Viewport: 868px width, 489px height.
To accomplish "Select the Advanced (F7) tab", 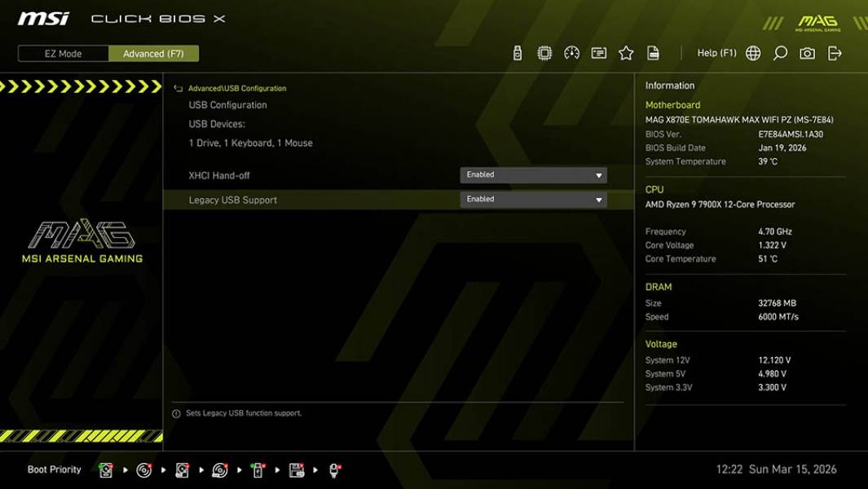I will point(154,53).
